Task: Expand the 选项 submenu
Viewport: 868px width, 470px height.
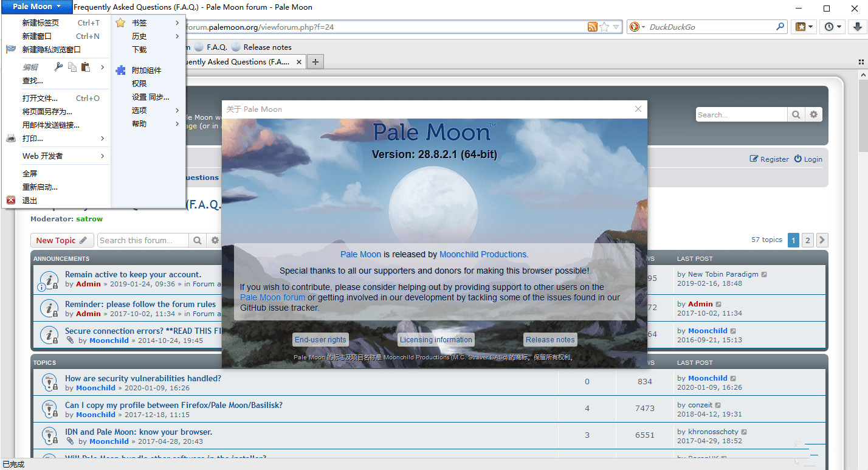Action: 148,110
